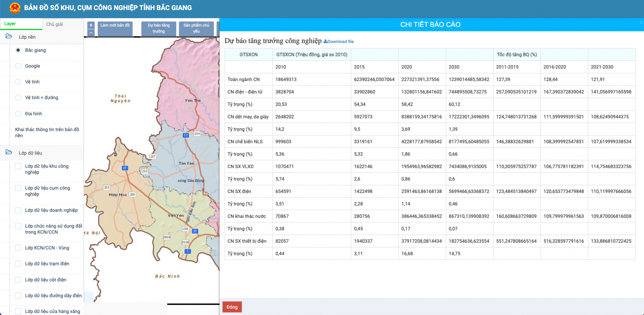Collapse the Lớp dữ liệu group
Viewport: 644px width, 315px height.
click(x=30, y=153)
